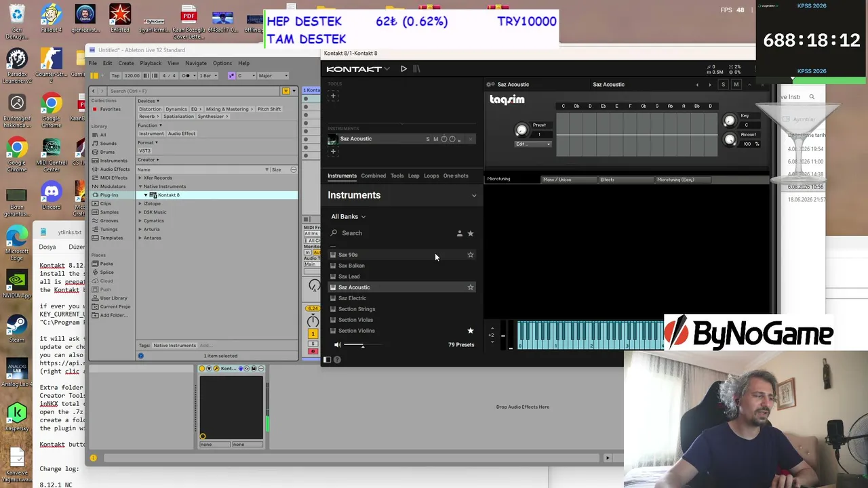Open the Kontakt library browser icon
The height and width of the screenshot is (488, 868).
point(416,69)
